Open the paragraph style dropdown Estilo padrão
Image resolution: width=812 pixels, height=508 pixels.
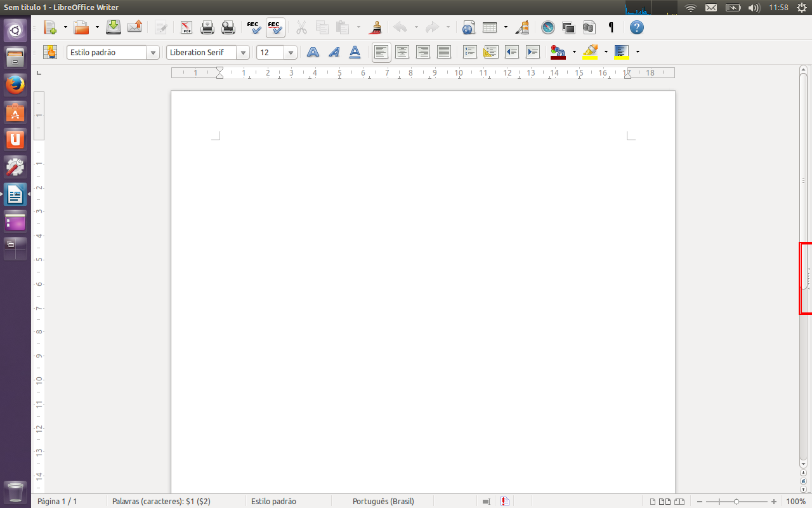(x=153, y=53)
